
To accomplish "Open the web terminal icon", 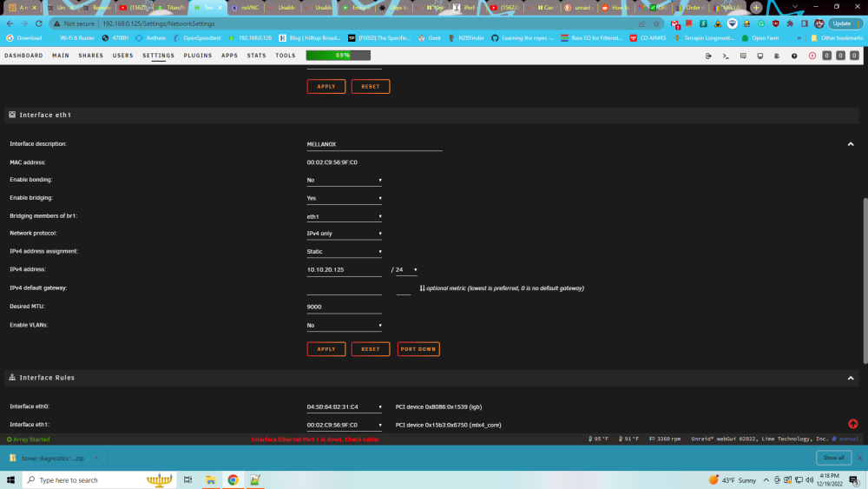I will (x=725, y=56).
